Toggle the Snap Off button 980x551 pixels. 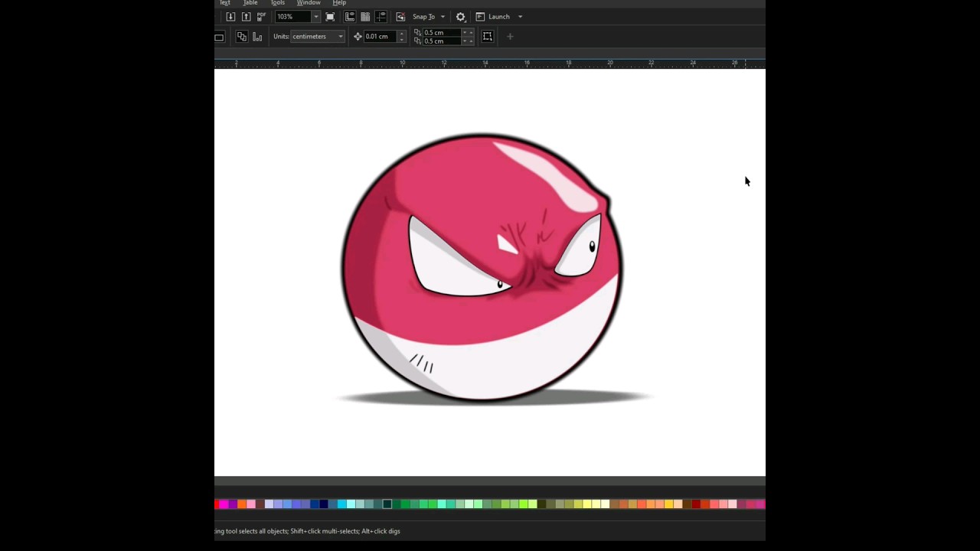pyautogui.click(x=400, y=17)
